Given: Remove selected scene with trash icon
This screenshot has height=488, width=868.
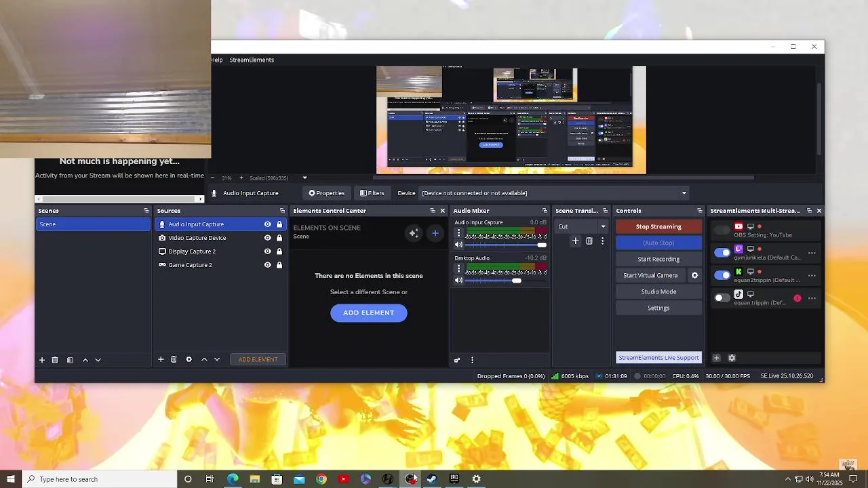Looking at the screenshot, I should tap(55, 360).
